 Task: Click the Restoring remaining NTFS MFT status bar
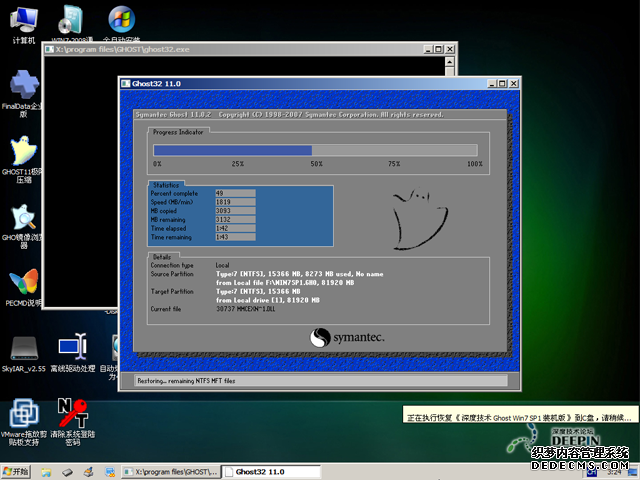[320, 381]
